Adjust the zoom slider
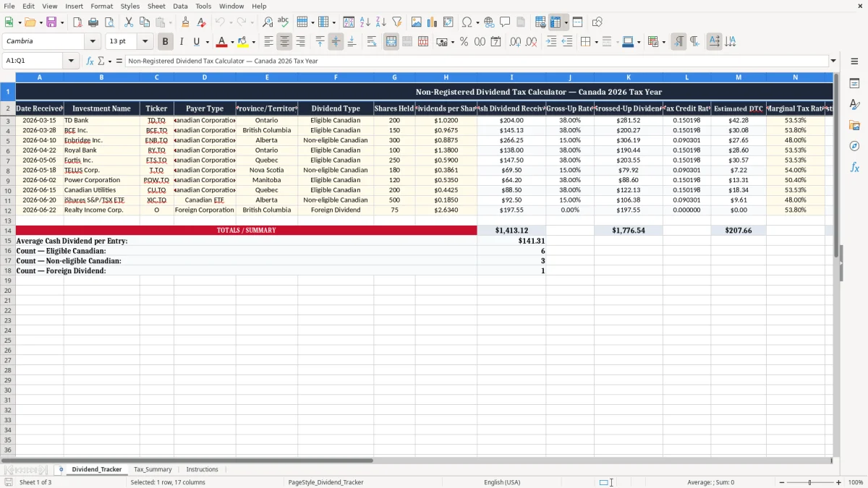Viewport: 868px width, 488px height. (810, 482)
